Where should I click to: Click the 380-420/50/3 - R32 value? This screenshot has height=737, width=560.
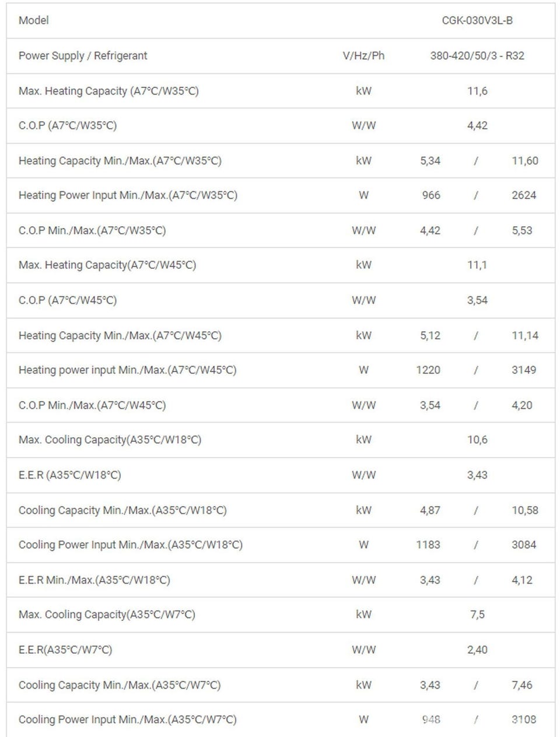[x=477, y=55]
